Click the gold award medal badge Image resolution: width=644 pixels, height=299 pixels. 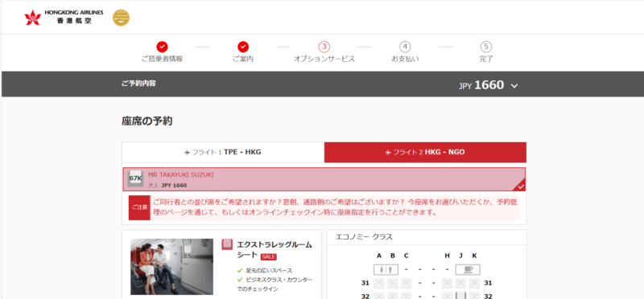(121, 18)
